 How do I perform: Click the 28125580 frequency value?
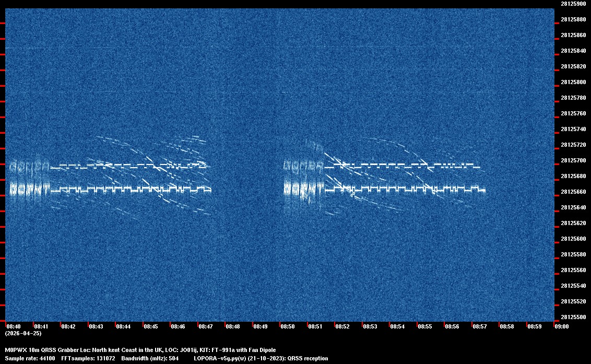(573, 254)
